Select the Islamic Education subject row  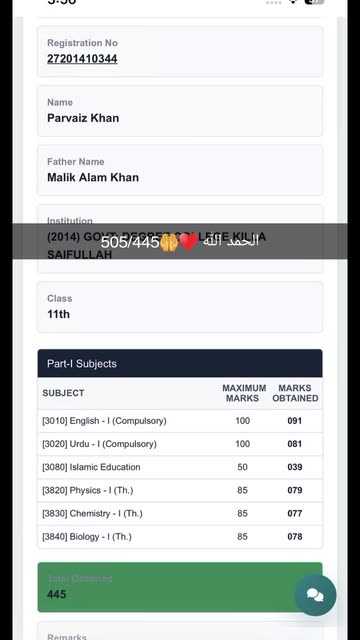180,467
